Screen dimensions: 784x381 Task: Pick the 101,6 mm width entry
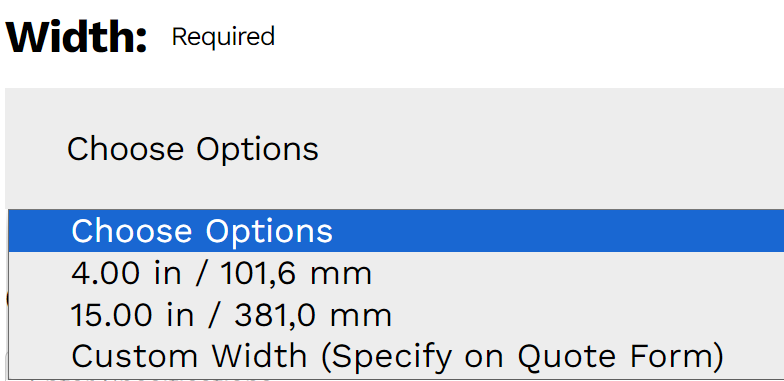[x=396, y=274]
